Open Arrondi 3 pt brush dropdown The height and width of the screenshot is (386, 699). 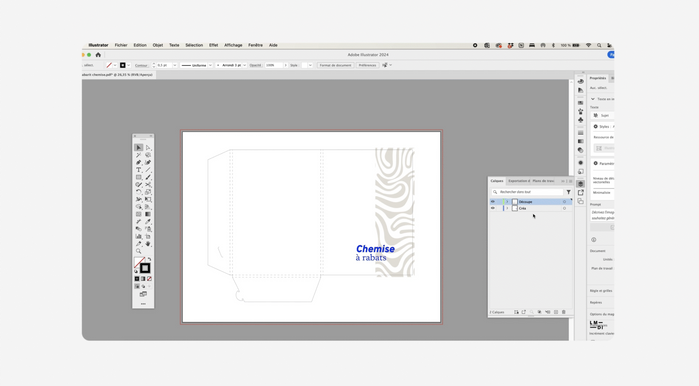tap(245, 65)
